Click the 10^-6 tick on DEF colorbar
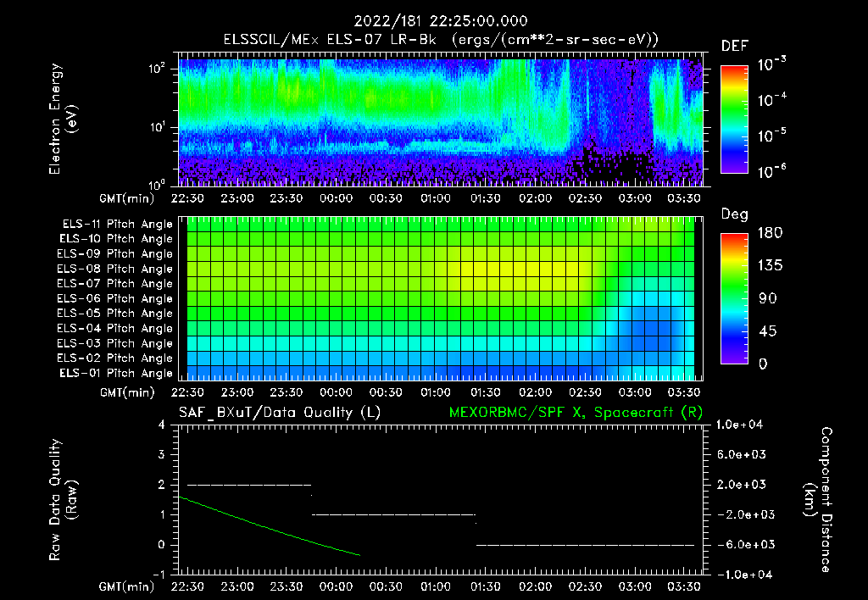Screen dimensions: 868x600 click(771, 171)
